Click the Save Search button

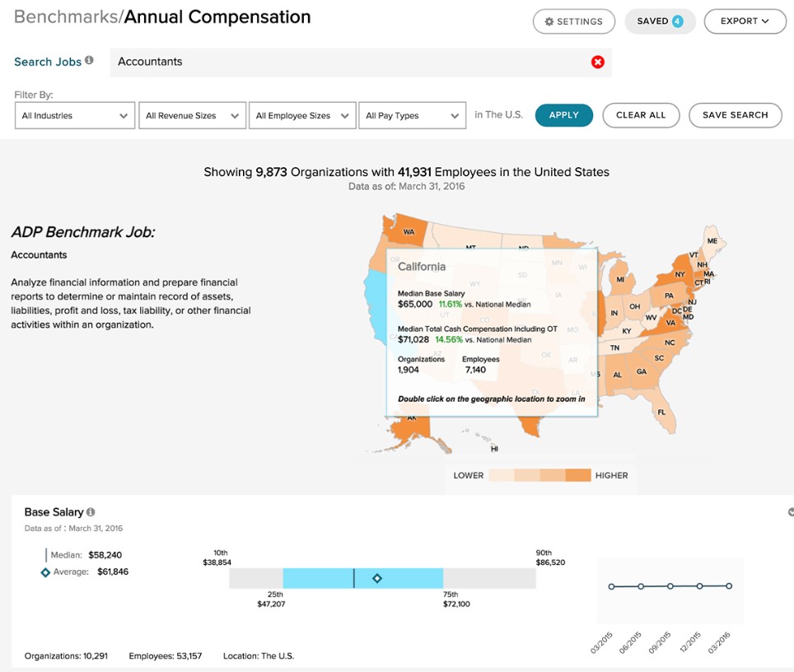pyautogui.click(x=735, y=115)
